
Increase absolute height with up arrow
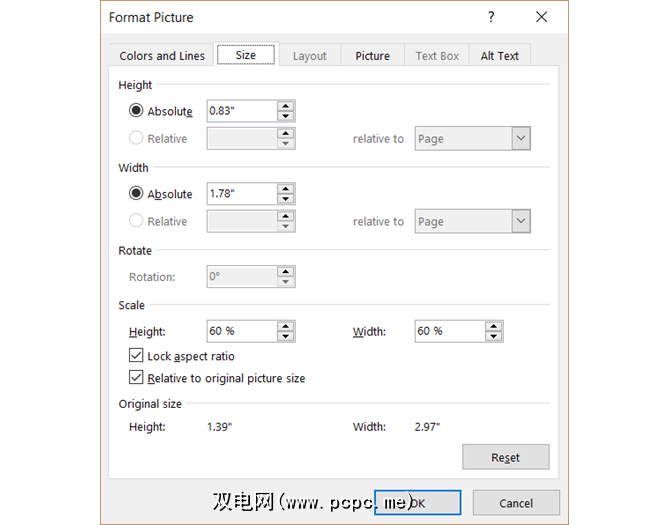click(286, 106)
